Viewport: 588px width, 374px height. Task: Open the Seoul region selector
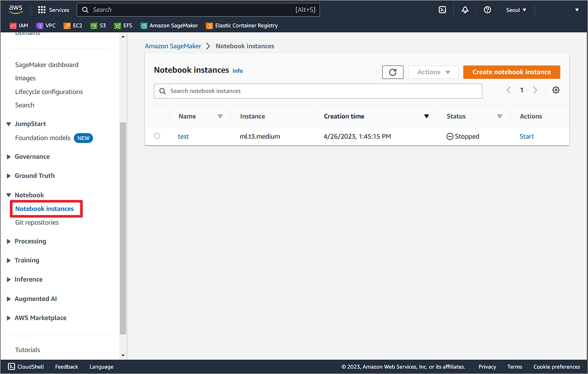[x=515, y=9]
